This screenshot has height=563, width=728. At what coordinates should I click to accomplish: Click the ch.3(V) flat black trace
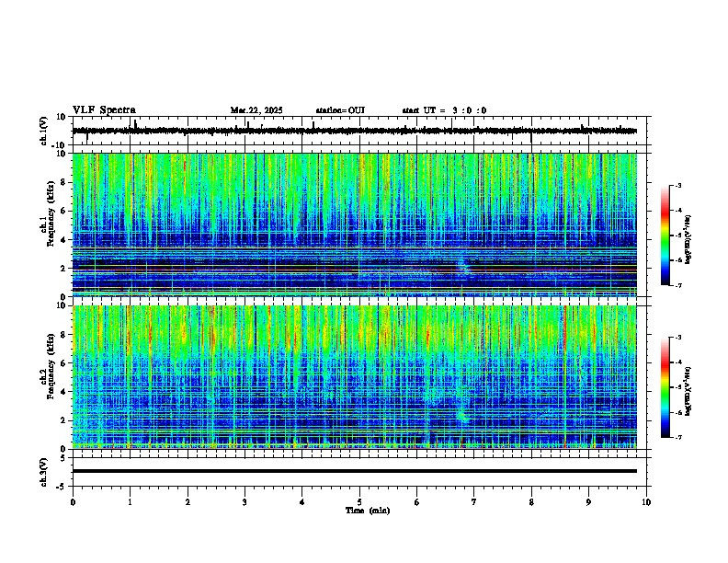point(355,471)
